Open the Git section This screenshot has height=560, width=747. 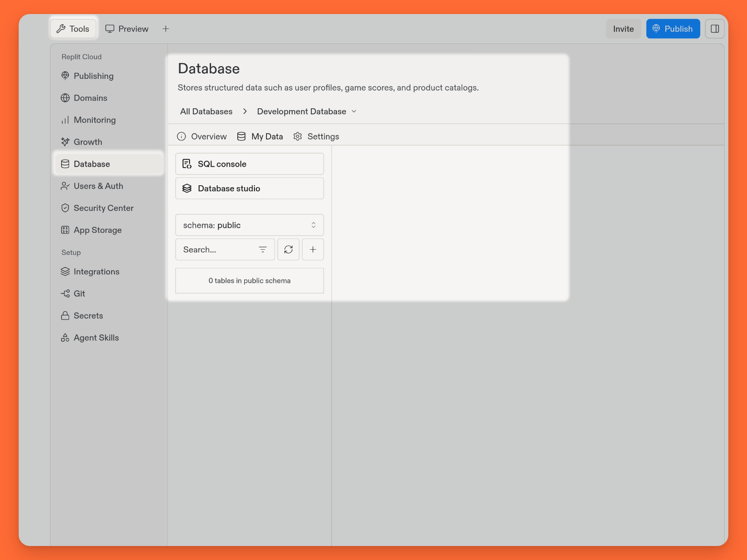pyautogui.click(x=108, y=294)
